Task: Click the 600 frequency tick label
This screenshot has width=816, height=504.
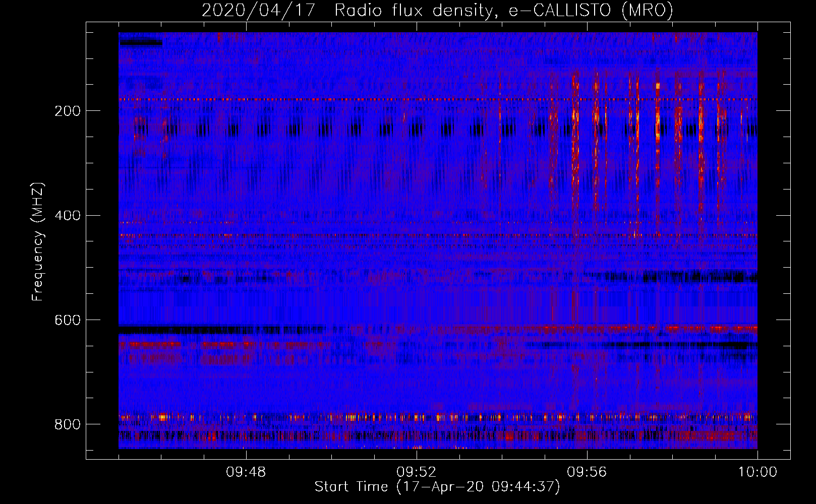Action: click(x=67, y=320)
